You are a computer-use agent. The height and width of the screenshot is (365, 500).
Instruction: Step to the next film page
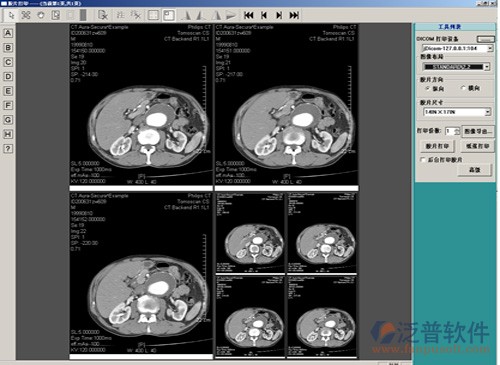pos(279,15)
